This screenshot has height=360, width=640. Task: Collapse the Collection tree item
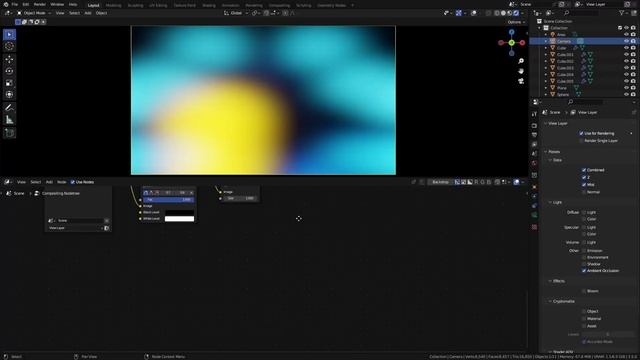click(x=540, y=28)
